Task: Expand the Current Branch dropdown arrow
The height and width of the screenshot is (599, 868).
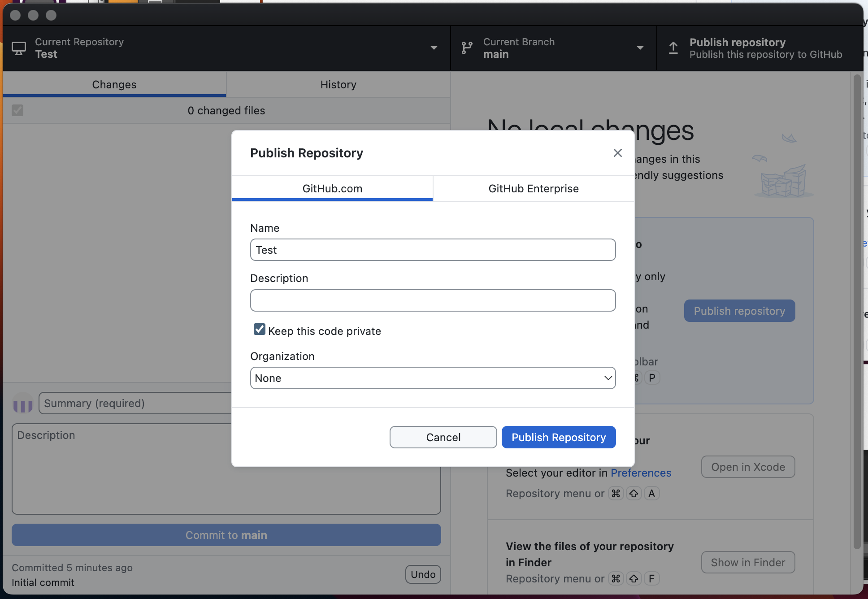Action: (640, 48)
